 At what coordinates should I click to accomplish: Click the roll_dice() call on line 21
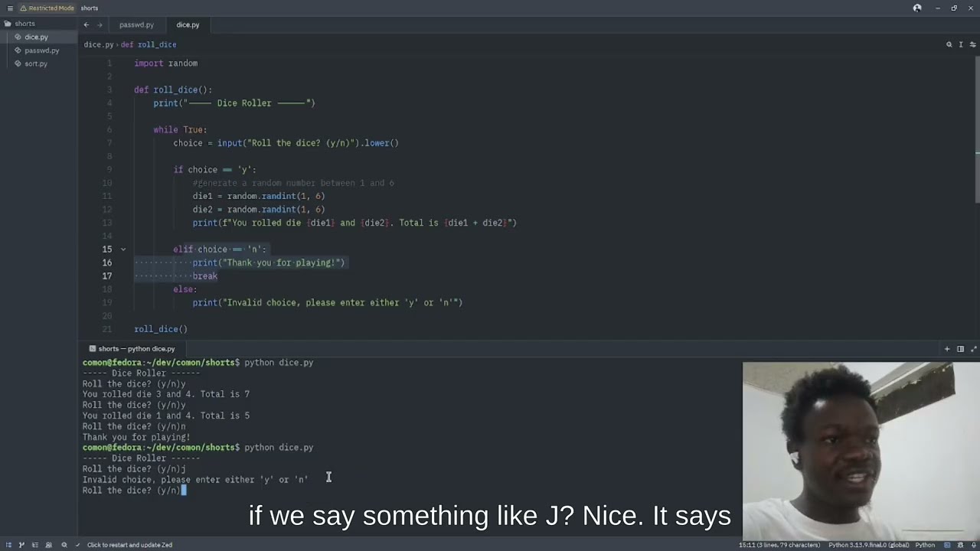click(x=161, y=329)
